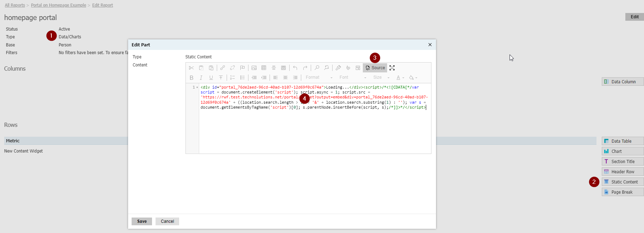Align text left

276,78
